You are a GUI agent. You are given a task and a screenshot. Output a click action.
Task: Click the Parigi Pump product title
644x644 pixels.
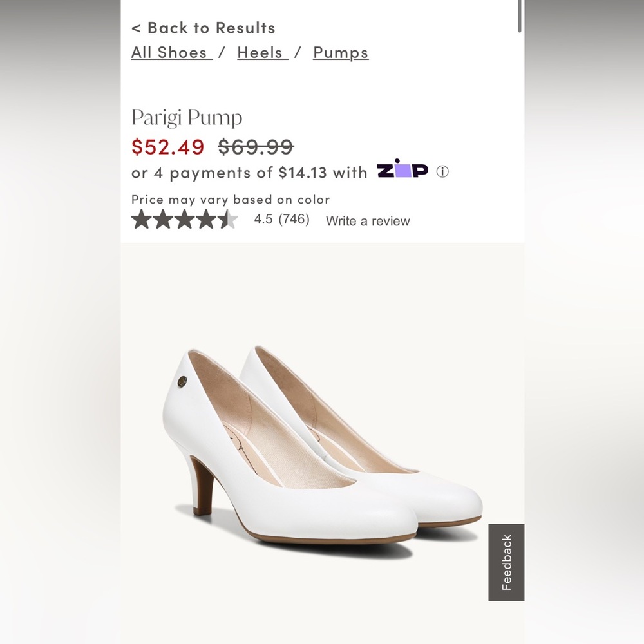click(x=186, y=118)
